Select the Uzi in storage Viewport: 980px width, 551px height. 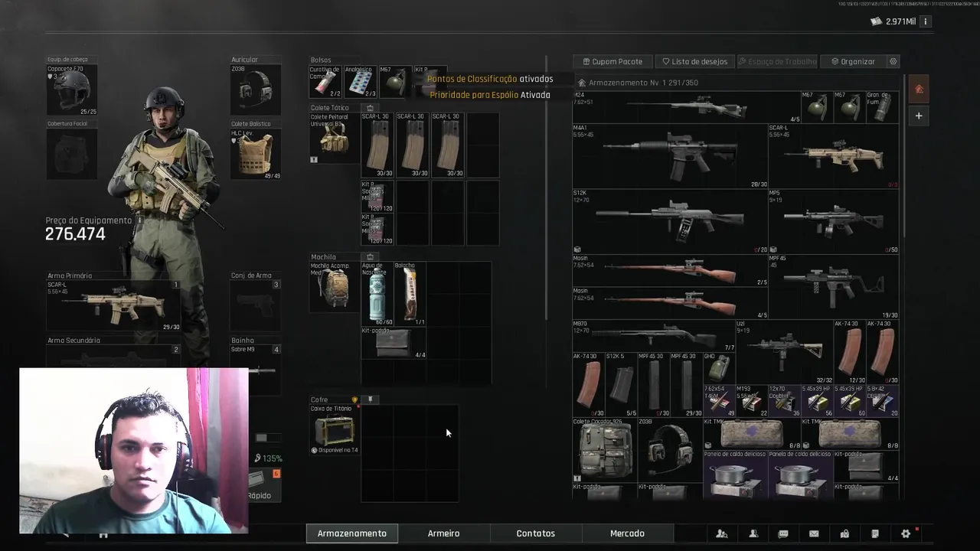click(785, 351)
